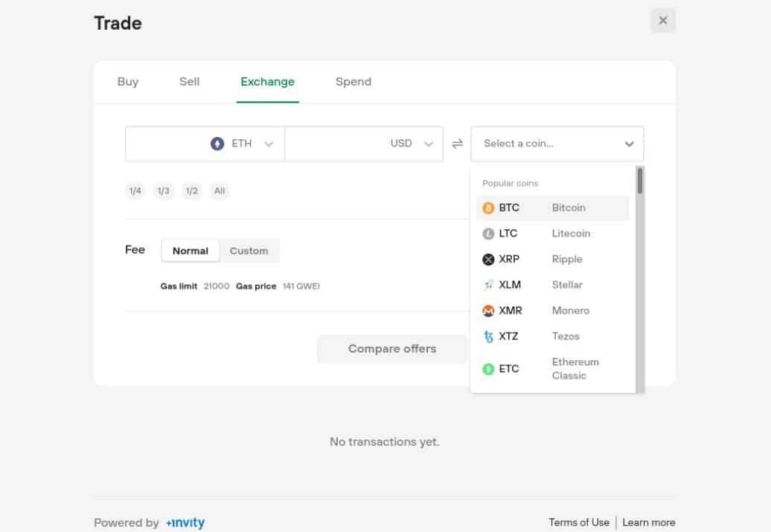Click the swap currencies arrows icon

click(x=457, y=144)
